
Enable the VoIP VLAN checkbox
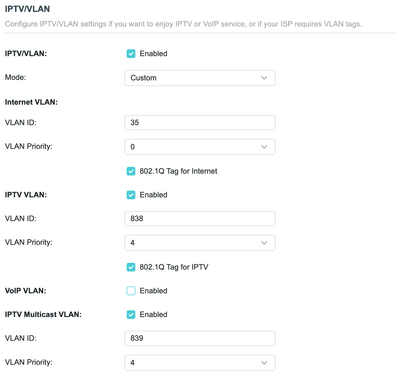coord(131,291)
